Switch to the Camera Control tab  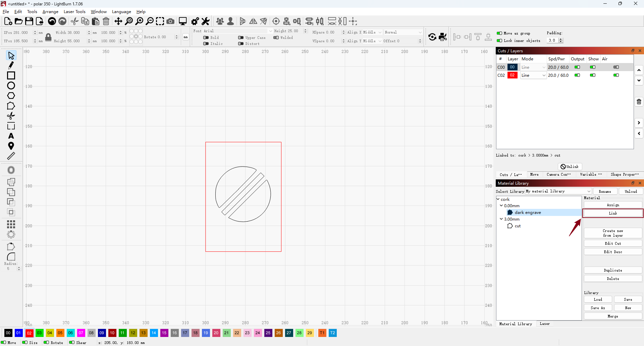pyautogui.click(x=558, y=174)
